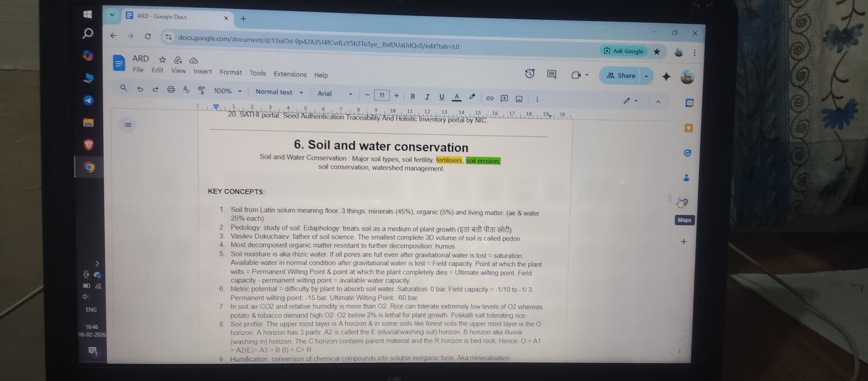Show all comments panel
The image size is (868, 381).
(551, 74)
